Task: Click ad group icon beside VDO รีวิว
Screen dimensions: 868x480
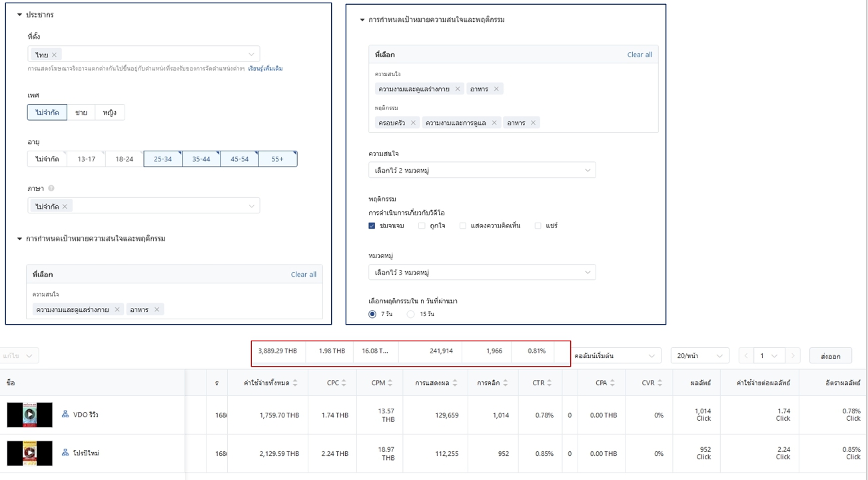Action: point(65,415)
